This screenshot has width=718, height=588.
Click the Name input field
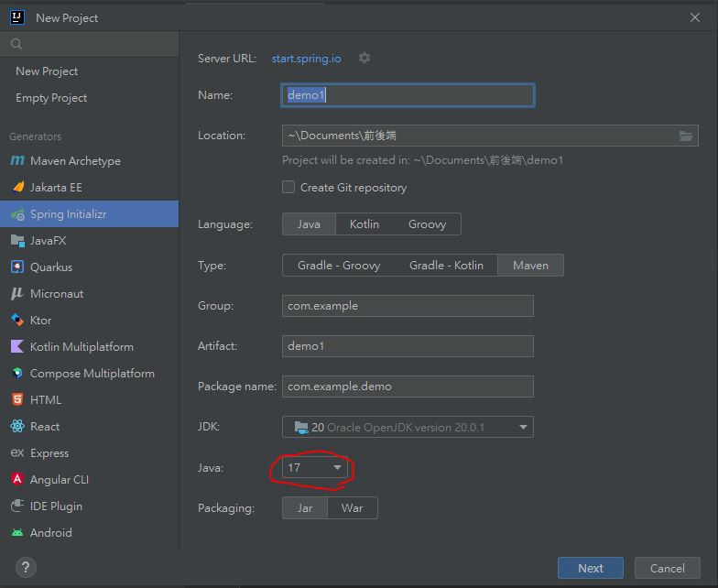pyautogui.click(x=408, y=95)
